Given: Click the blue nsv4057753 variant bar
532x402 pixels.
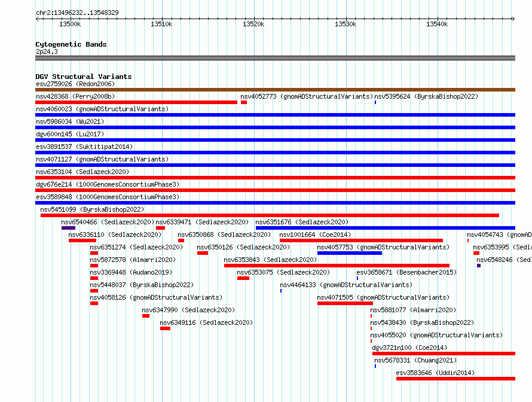Looking at the screenshot, I should point(350,253).
